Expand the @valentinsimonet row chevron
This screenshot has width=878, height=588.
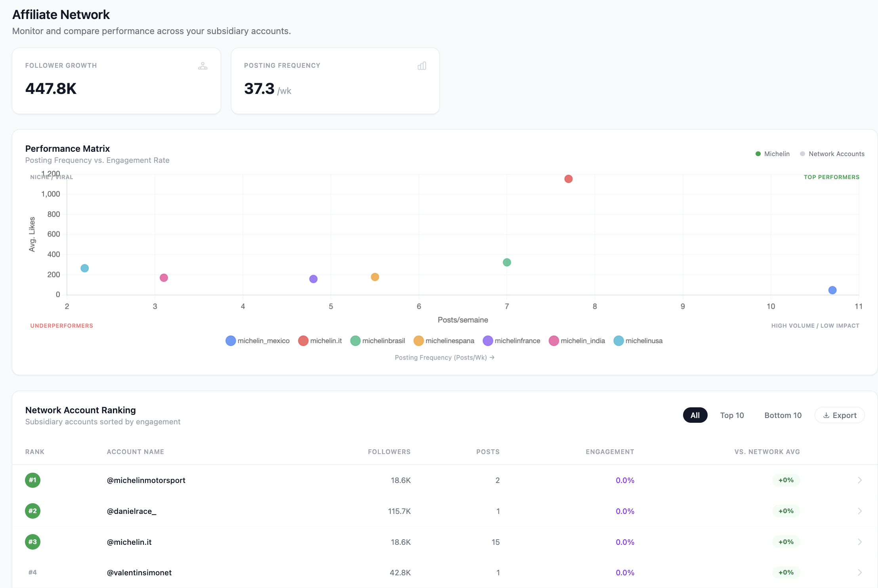860,573
